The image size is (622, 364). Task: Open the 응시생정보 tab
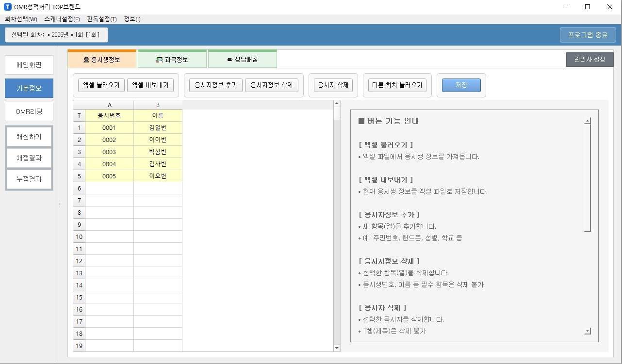click(102, 60)
